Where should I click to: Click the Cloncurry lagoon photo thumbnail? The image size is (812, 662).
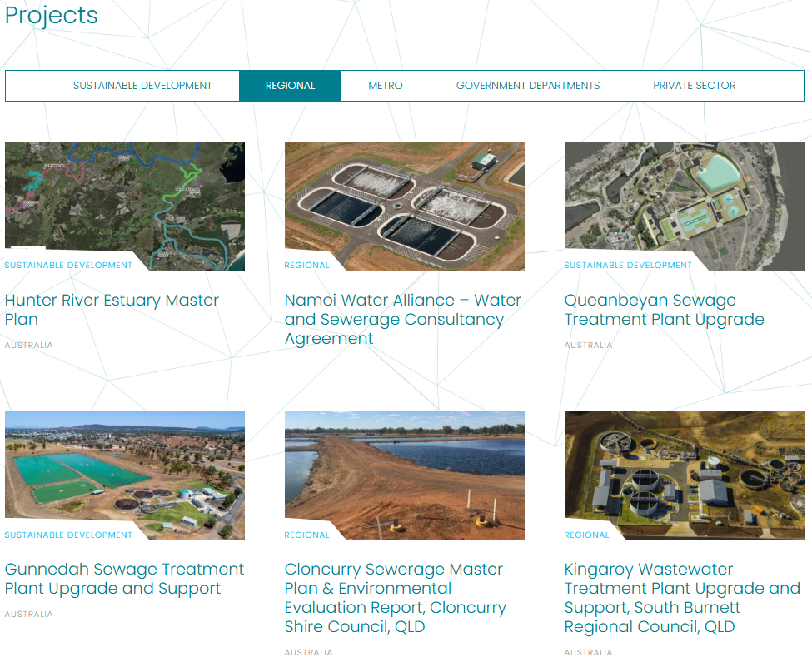405,475
